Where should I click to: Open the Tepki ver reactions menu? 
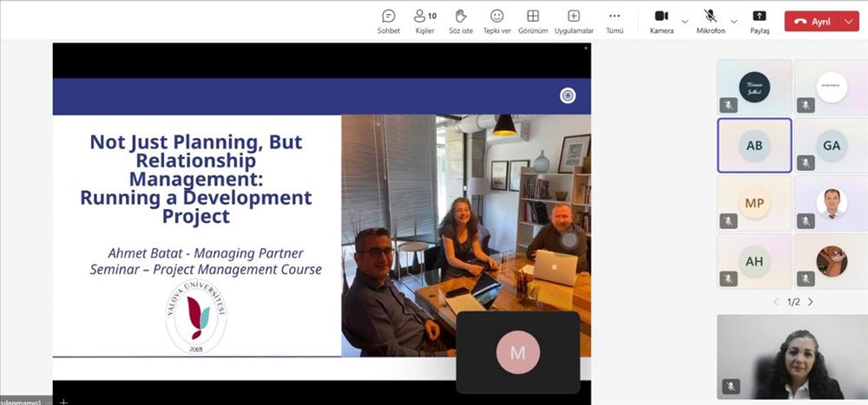[497, 22]
